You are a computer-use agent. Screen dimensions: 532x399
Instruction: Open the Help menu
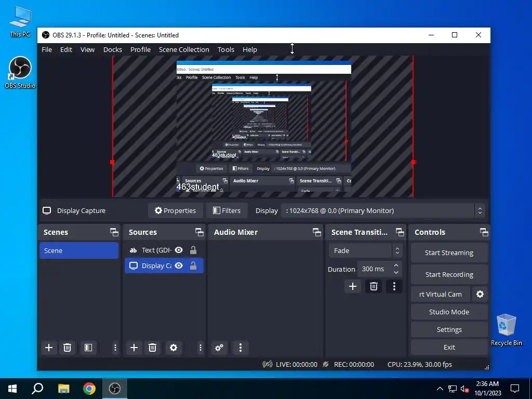point(250,49)
